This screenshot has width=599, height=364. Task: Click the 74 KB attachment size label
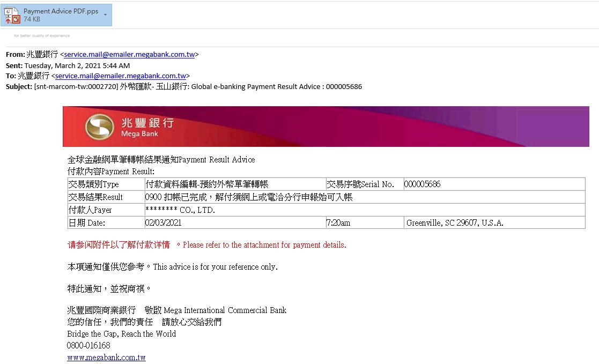point(32,19)
